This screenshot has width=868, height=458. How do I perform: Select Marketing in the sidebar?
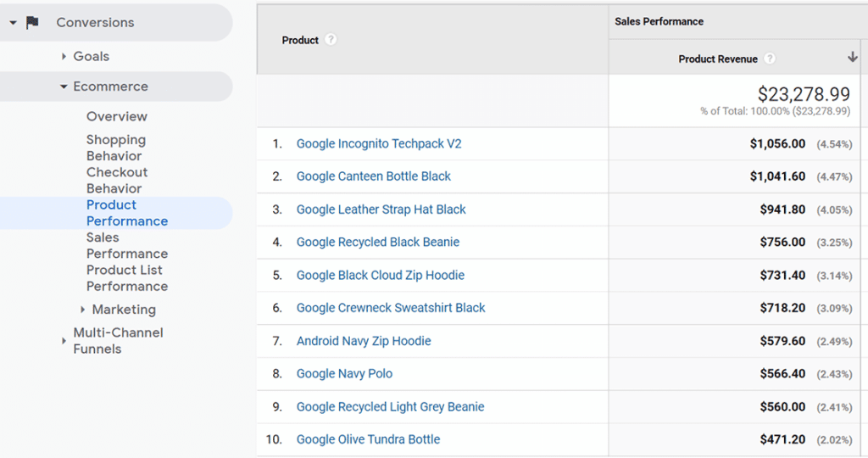(124, 310)
